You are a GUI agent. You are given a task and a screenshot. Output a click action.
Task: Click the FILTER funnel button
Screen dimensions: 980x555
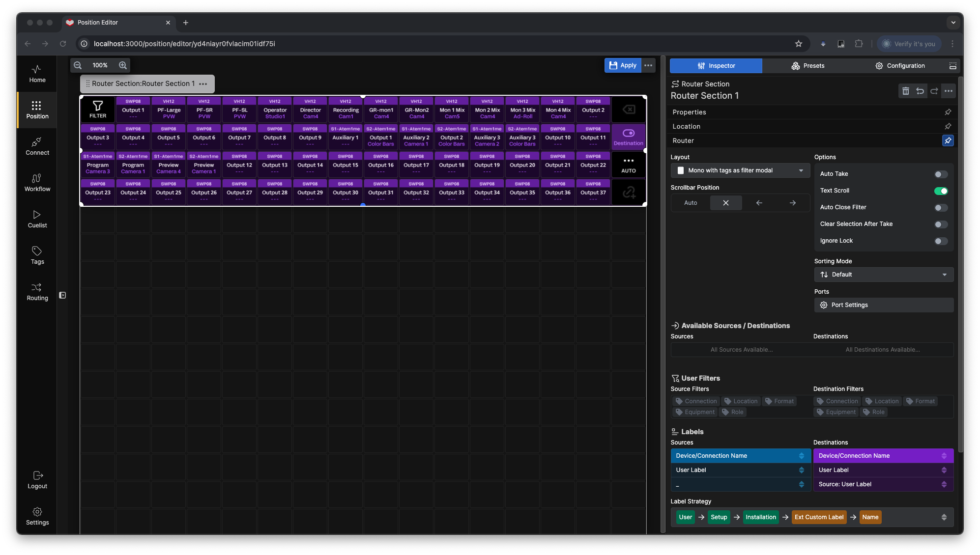[98, 110]
